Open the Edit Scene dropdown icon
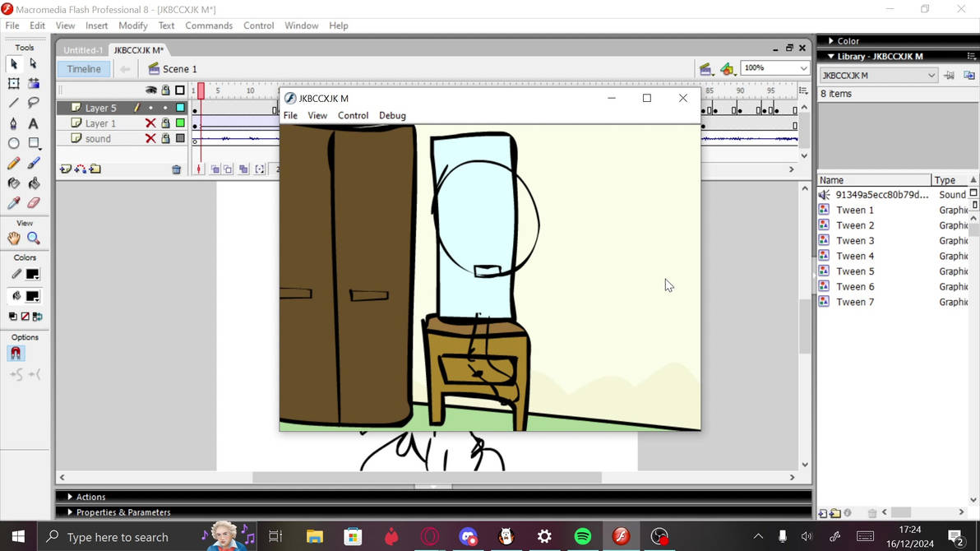Viewport: 980px width, 551px height. pyautogui.click(x=706, y=69)
